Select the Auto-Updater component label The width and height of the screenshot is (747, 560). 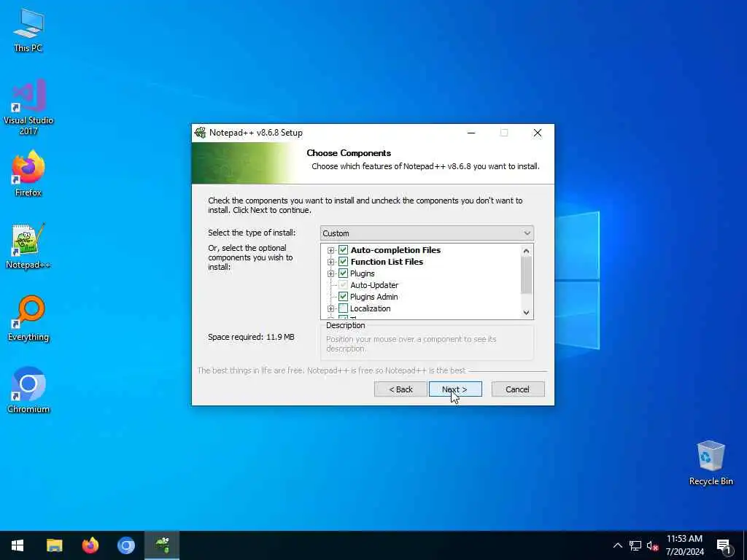pos(374,285)
